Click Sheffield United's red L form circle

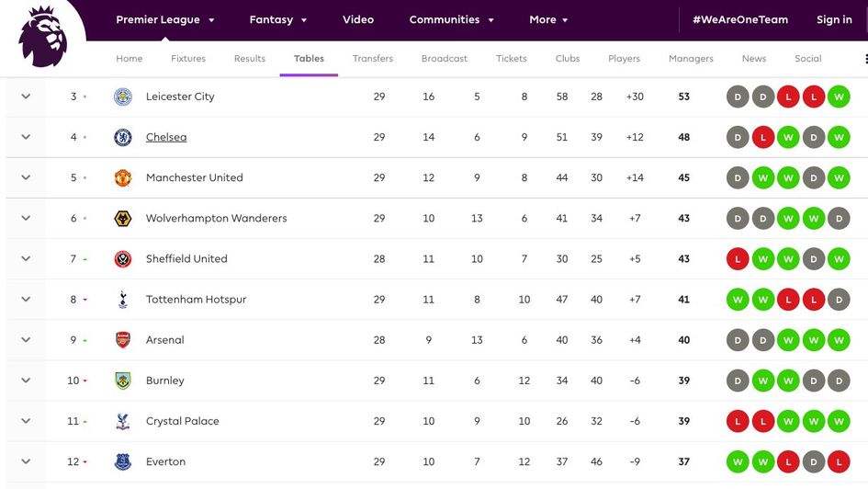(738, 258)
